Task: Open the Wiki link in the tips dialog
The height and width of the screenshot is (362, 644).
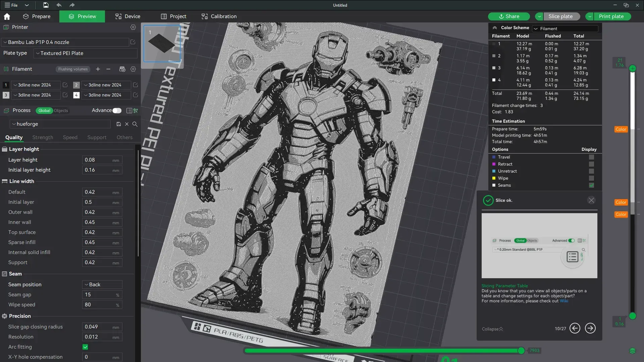Action: [565, 301]
